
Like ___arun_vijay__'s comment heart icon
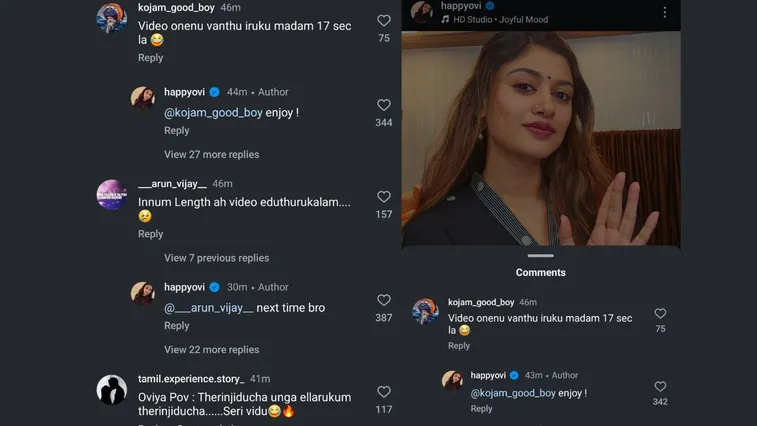pos(384,197)
